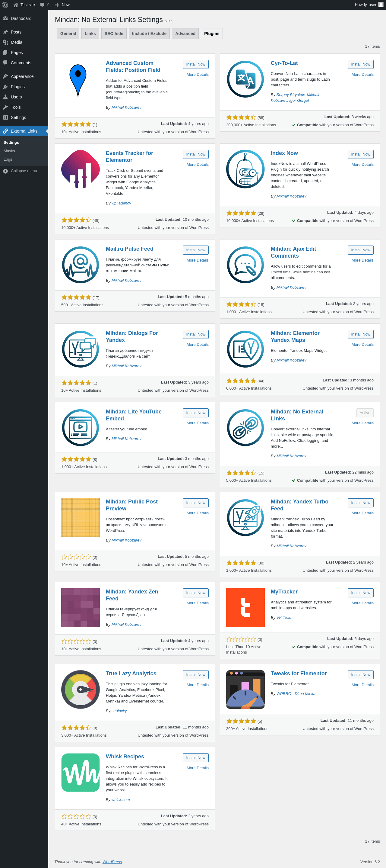Click the Mihdan: Public Post Preview thumbnail
The image size is (386, 868).
click(x=81, y=518)
